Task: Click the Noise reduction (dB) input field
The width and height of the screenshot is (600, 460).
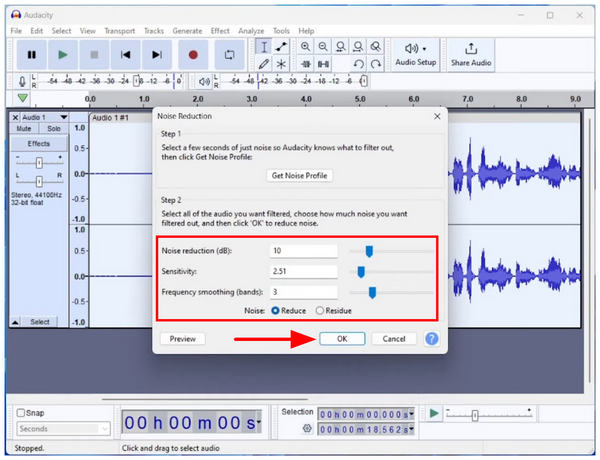Action: (304, 251)
